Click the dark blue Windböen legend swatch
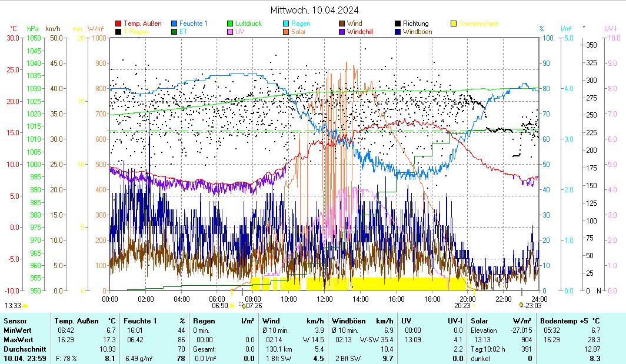The height and width of the screenshot is (364, 626). pyautogui.click(x=398, y=32)
